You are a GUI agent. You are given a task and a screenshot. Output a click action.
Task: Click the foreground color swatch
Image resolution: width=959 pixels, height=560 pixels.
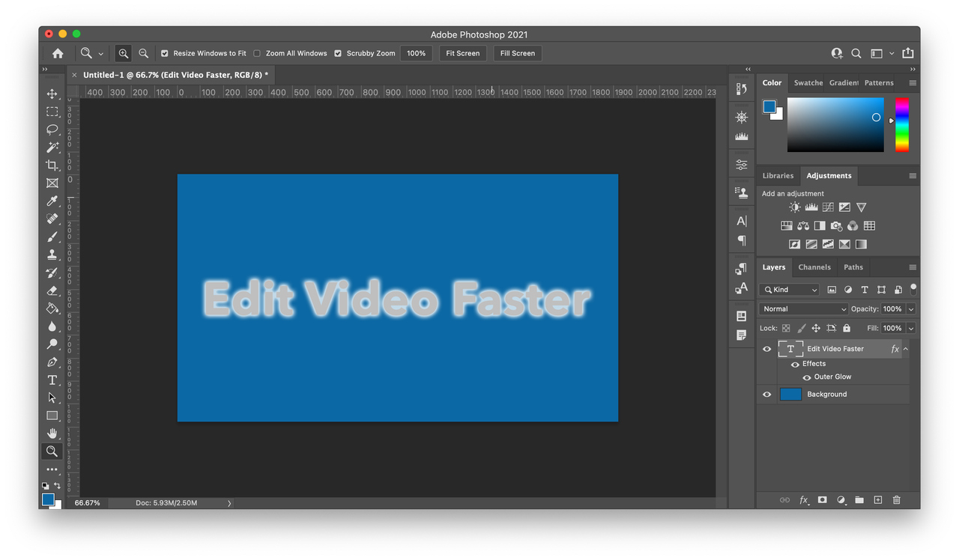coord(48,498)
